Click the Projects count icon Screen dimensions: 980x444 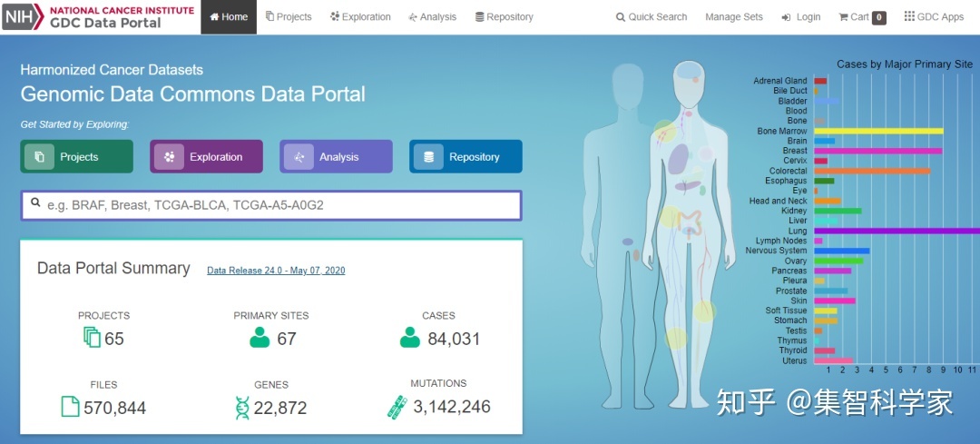(92, 338)
